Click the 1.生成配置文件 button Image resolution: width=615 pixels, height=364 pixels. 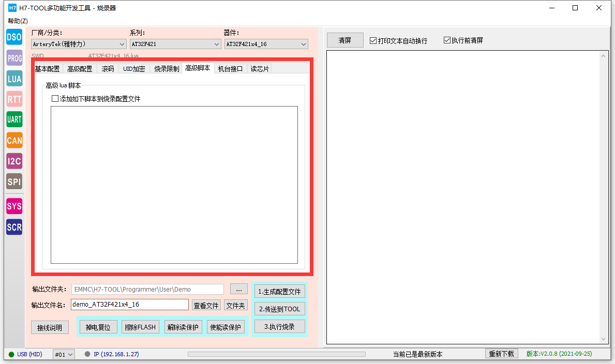(279, 292)
